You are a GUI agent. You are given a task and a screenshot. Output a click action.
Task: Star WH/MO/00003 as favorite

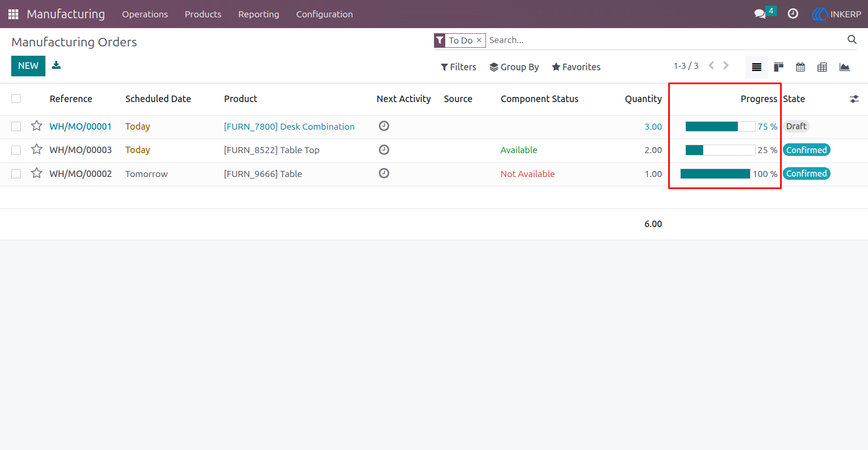[37, 149]
